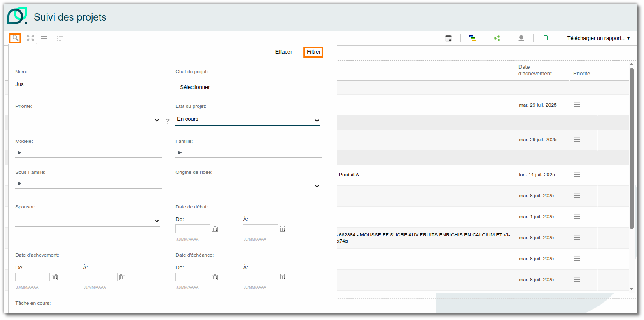Expand the Famille tree arrow

180,152
